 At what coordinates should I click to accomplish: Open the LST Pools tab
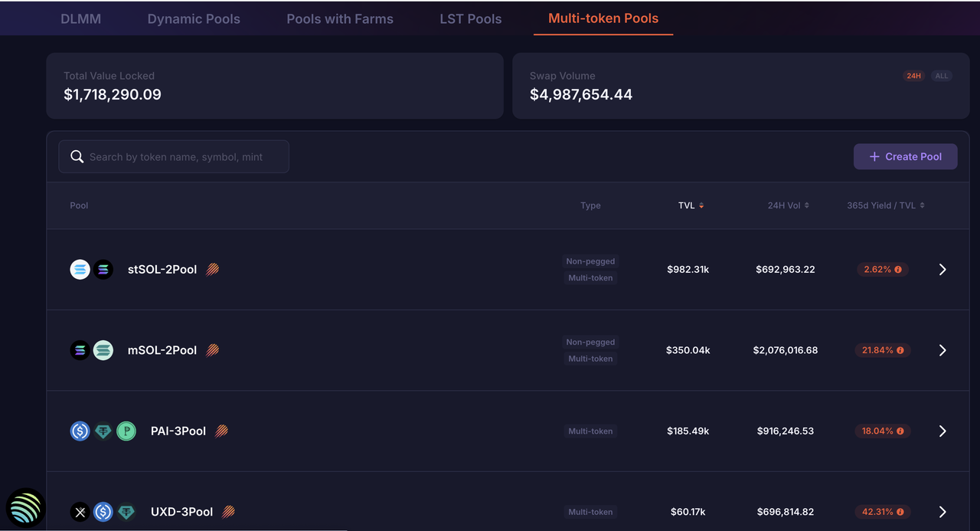coord(471,19)
